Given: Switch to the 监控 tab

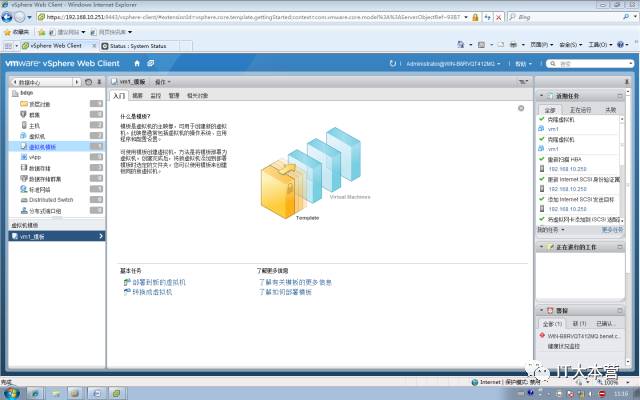Looking at the screenshot, I should (x=156, y=96).
